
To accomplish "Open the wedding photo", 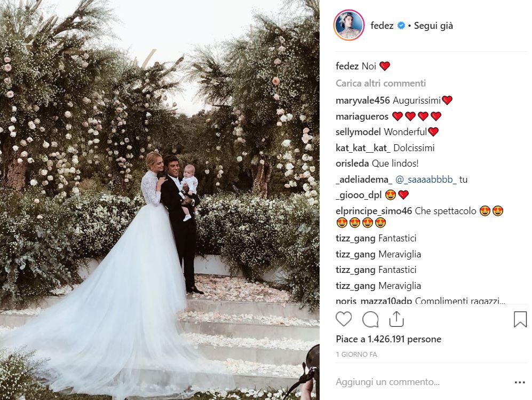I will [x=160, y=200].
